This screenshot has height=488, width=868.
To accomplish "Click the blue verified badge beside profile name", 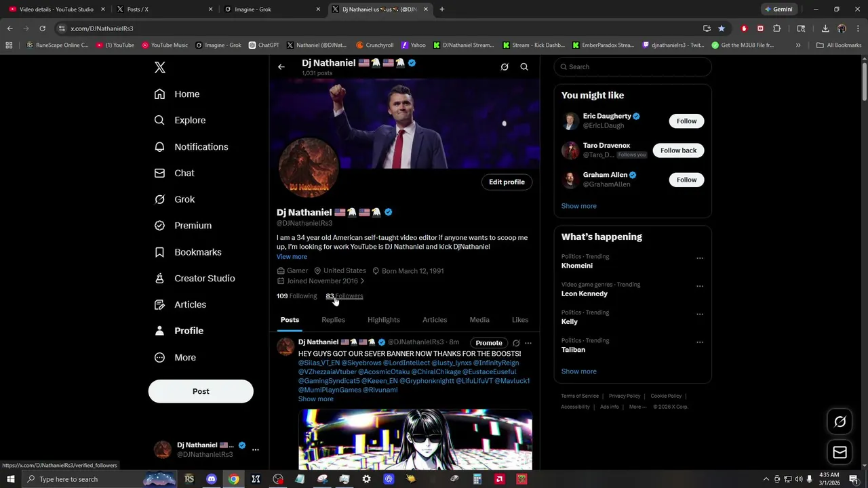I will click(389, 212).
